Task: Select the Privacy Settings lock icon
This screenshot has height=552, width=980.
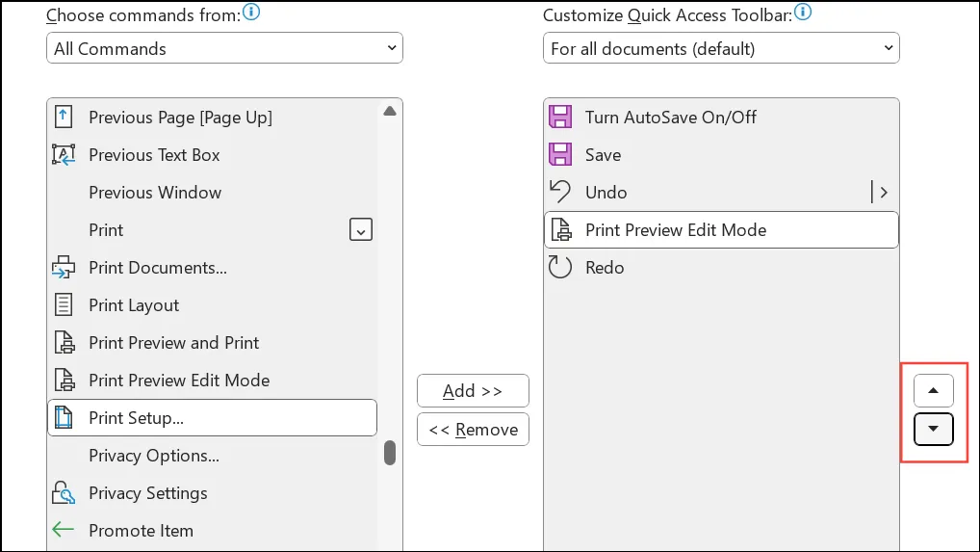Action: [x=64, y=492]
